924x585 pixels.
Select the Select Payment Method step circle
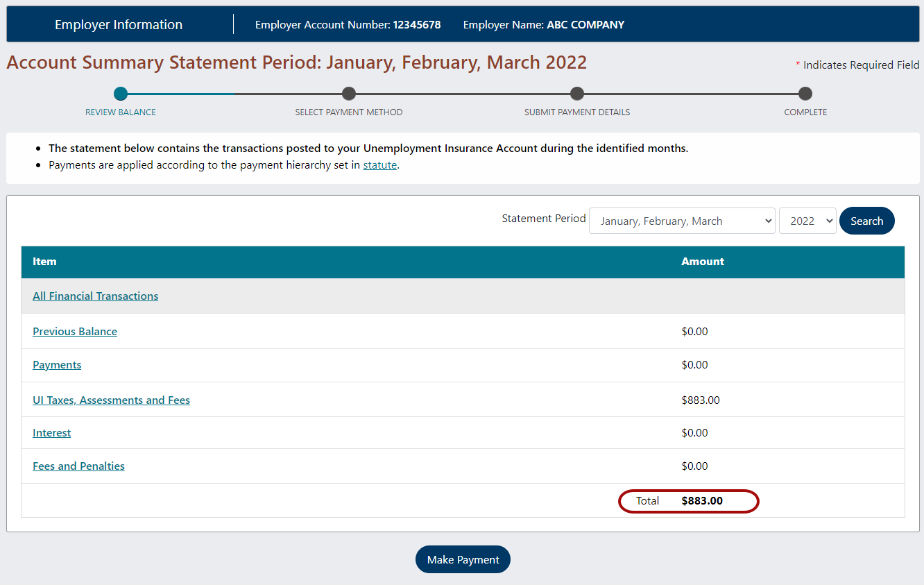[349, 93]
